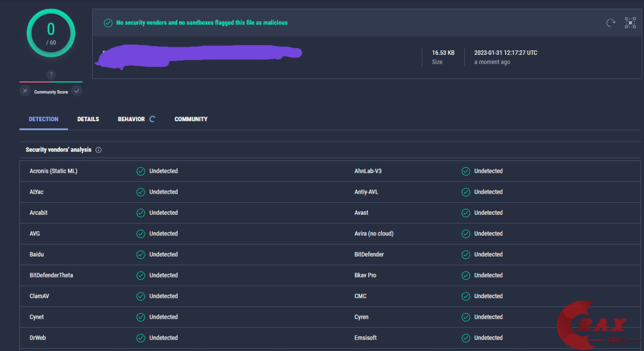The image size is (644, 351).
Task: Click check icon in CMC row
Action: [466, 296]
